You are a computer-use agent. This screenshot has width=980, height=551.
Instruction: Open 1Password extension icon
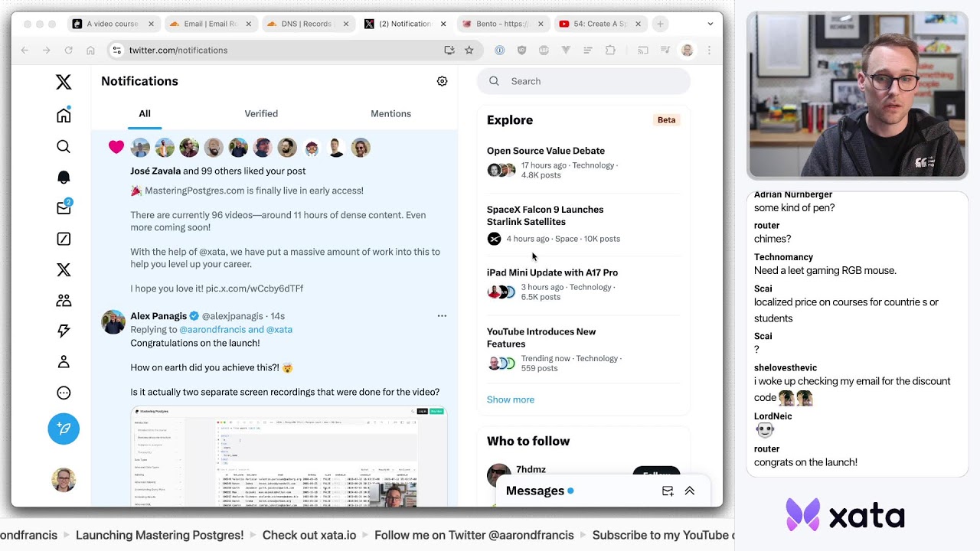click(x=499, y=50)
